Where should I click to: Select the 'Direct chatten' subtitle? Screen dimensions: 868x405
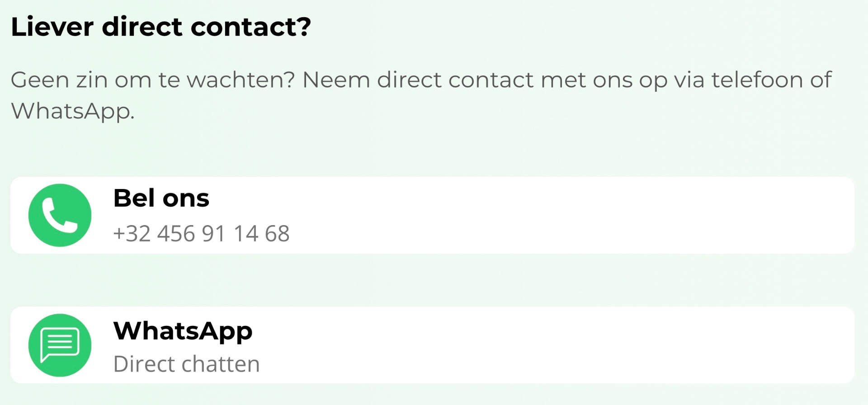tap(186, 364)
